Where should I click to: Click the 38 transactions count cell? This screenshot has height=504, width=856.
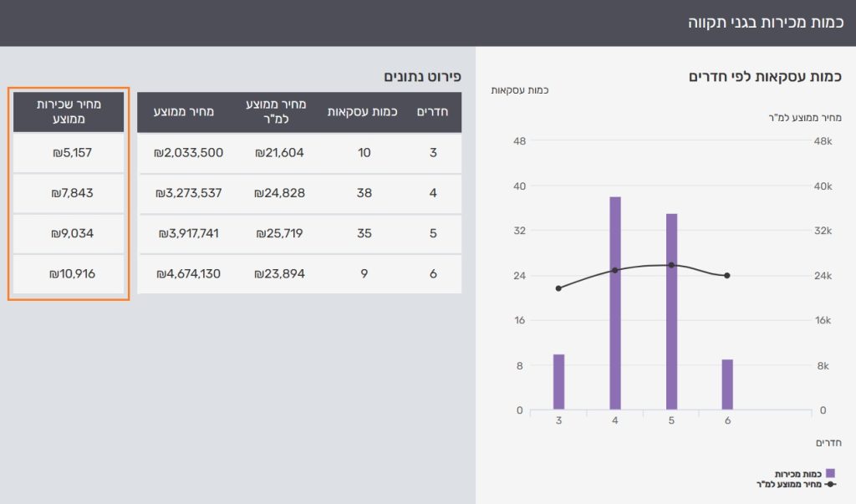[x=364, y=193]
